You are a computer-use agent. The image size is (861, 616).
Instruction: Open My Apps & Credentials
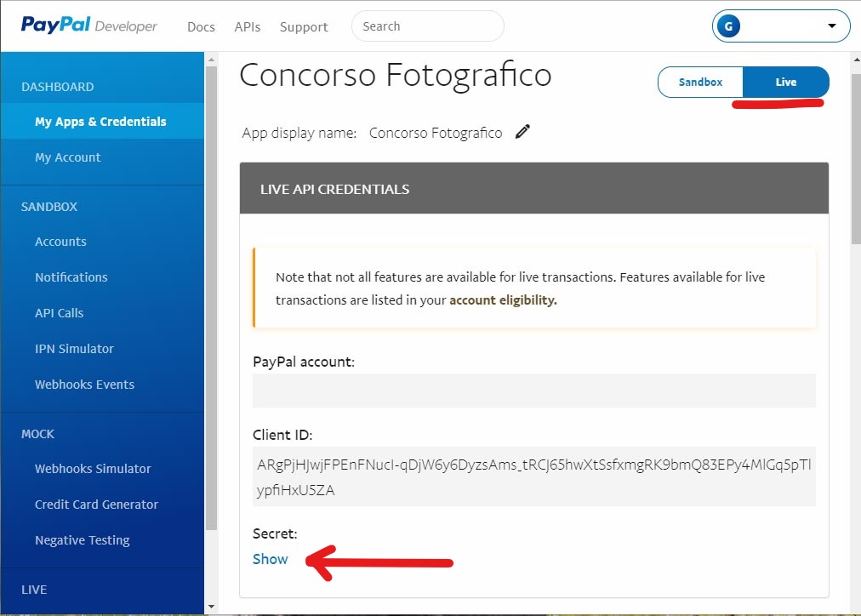[102, 122]
